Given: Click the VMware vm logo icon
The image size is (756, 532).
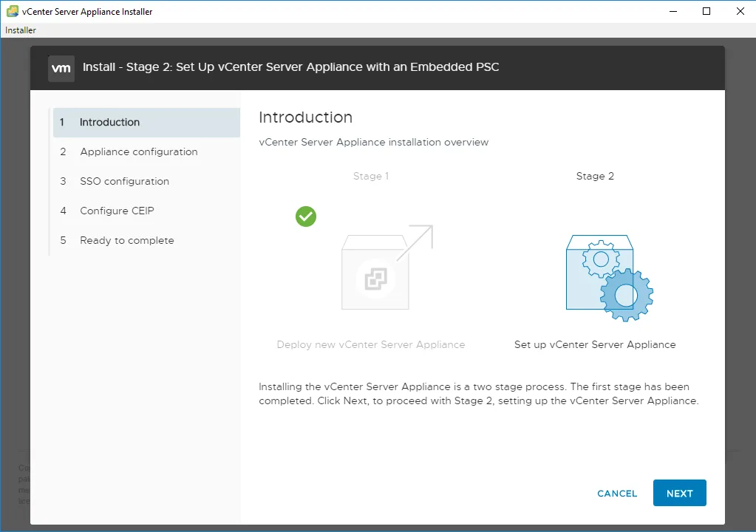Looking at the screenshot, I should tap(61, 68).
